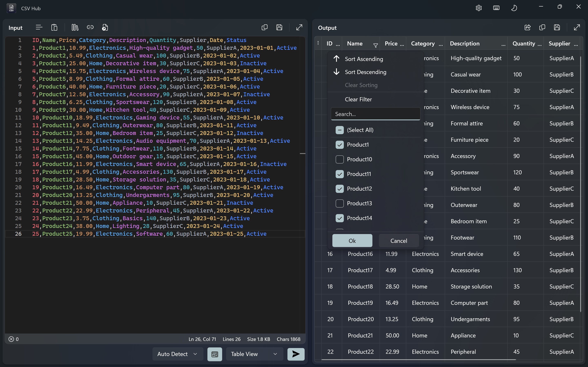Expand the Input panel to fullscreen

(x=299, y=27)
